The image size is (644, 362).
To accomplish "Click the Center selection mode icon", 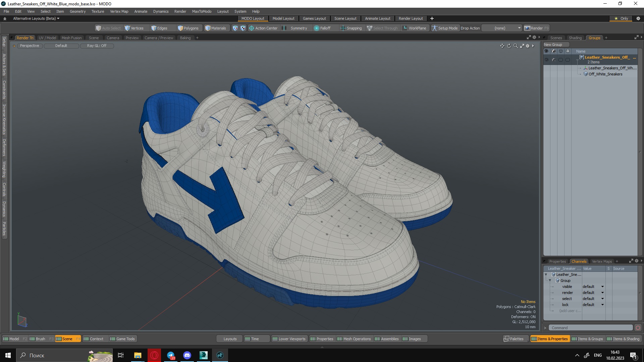I will coord(243,28).
